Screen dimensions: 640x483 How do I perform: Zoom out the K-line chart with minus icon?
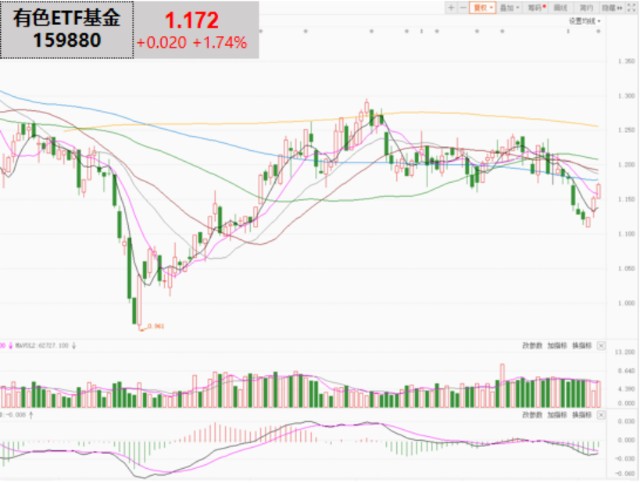[463, 8]
